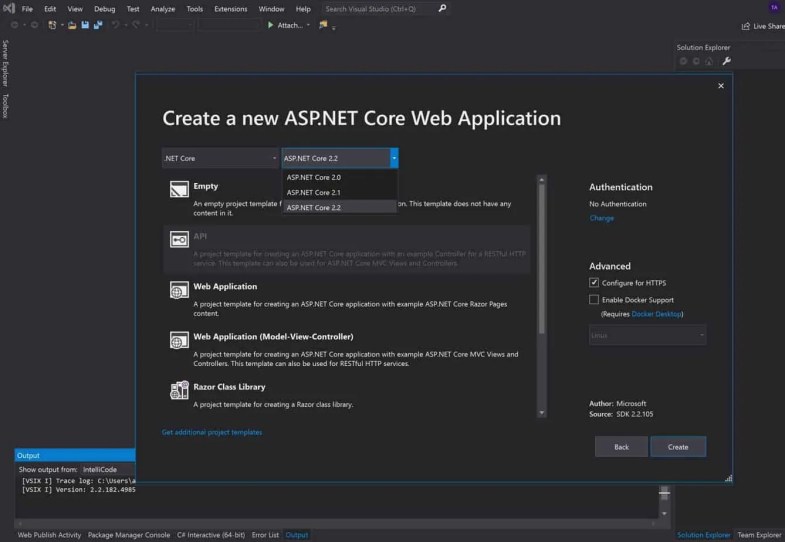The image size is (785, 542).
Task: Click the Solution Explorer Forward icon
Action: (x=696, y=61)
